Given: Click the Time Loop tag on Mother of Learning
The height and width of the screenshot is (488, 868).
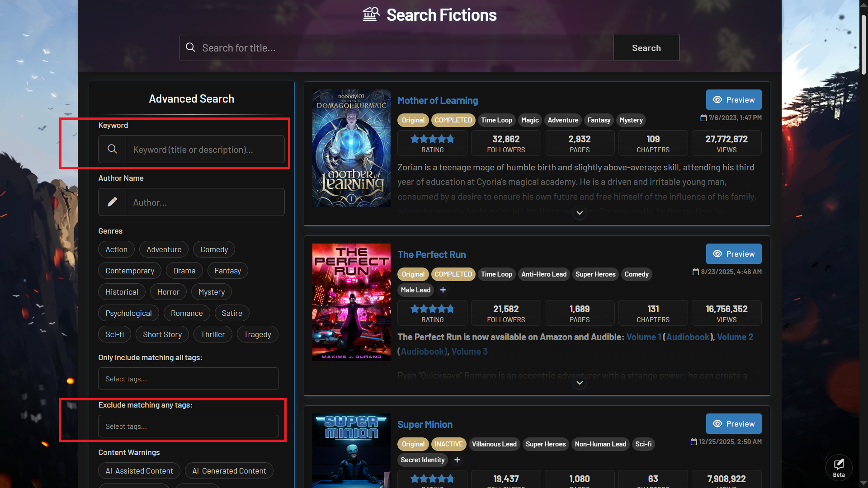Looking at the screenshot, I should pos(496,120).
